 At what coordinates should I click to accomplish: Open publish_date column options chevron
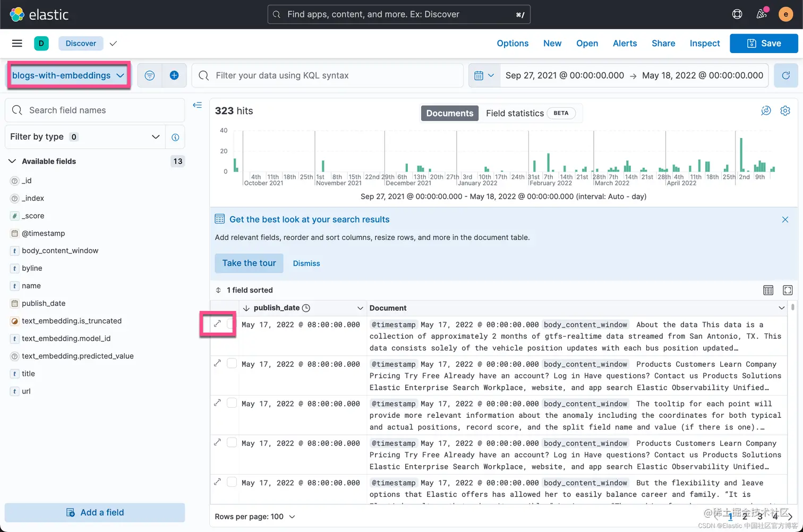[x=360, y=308]
